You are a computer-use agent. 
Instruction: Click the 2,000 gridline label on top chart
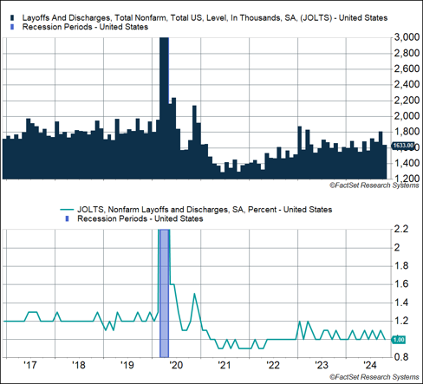click(x=406, y=116)
